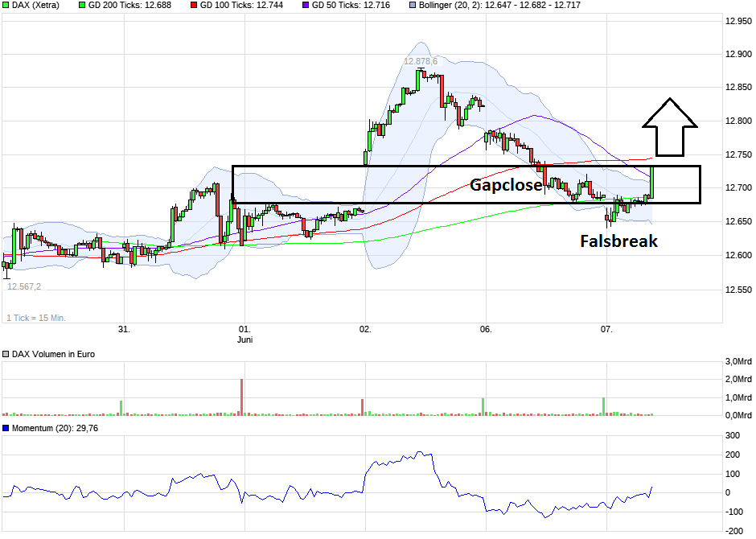
Task: Click the '1,0Mrd' volume axis value
Action: 738,398
